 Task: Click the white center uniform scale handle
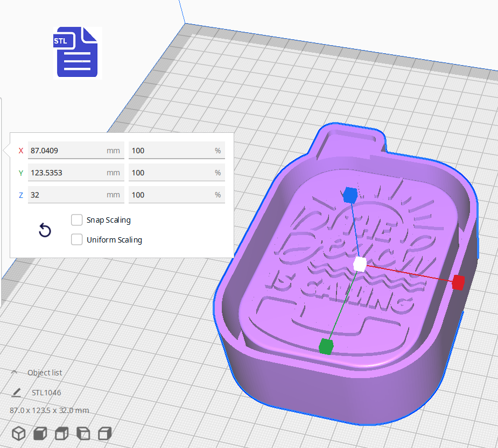coord(359,264)
